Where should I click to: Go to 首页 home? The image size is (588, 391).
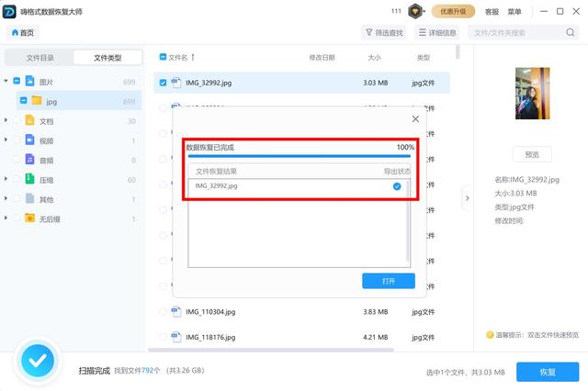click(23, 33)
